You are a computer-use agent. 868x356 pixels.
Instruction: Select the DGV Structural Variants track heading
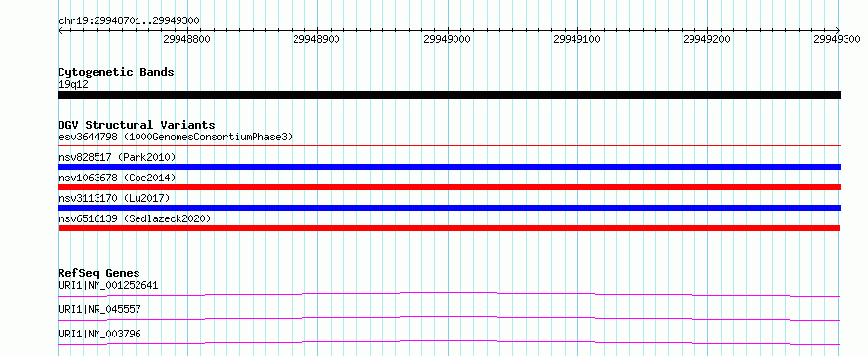click(x=137, y=125)
